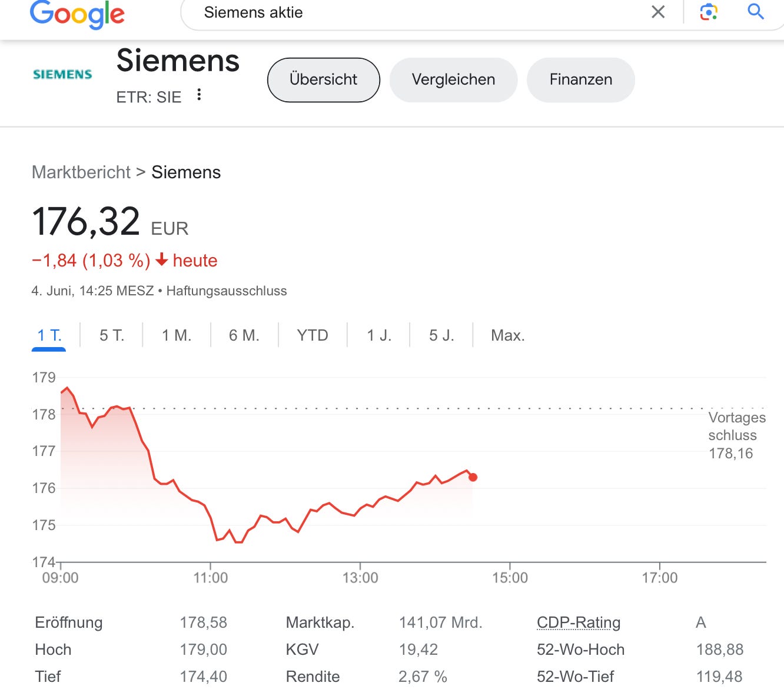Click the Rendite value 2,67 %
The height and width of the screenshot is (696, 784).
[x=423, y=677]
